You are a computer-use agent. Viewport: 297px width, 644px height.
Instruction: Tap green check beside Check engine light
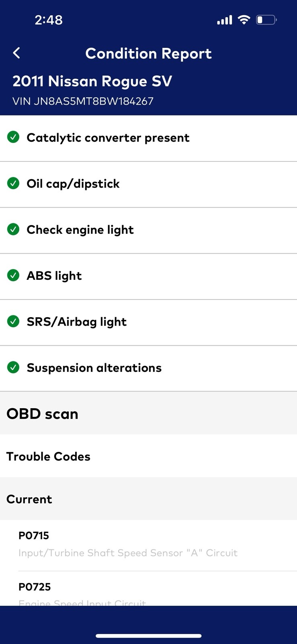[13, 229]
